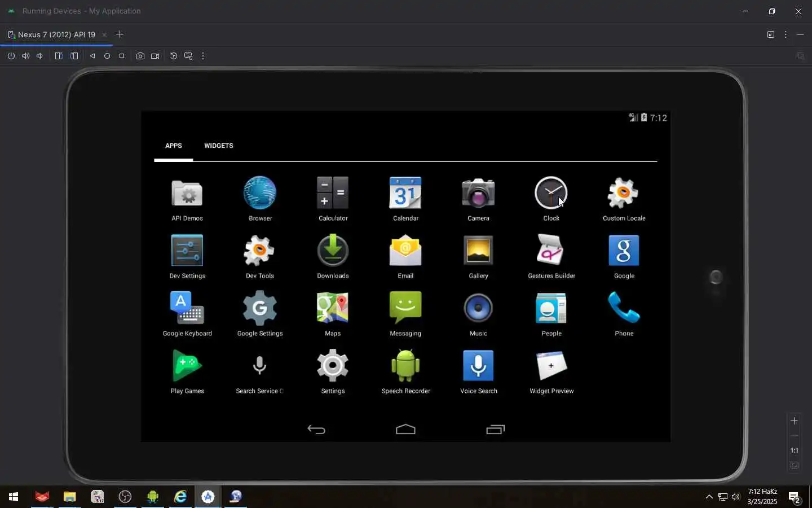Click the emulator power button
The width and height of the screenshot is (812, 508).
11,56
